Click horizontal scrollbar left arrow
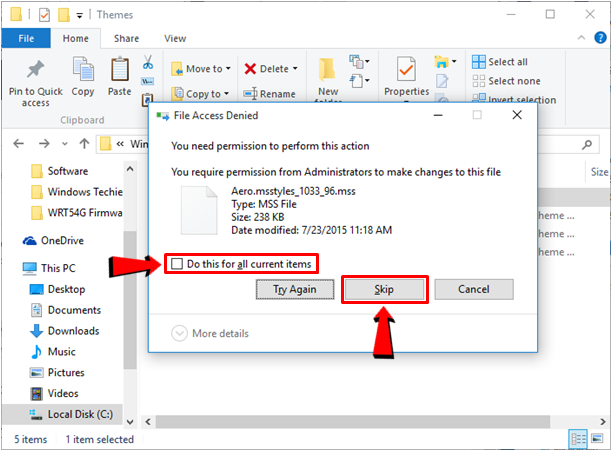The height and width of the screenshot is (451, 612). tap(148, 422)
